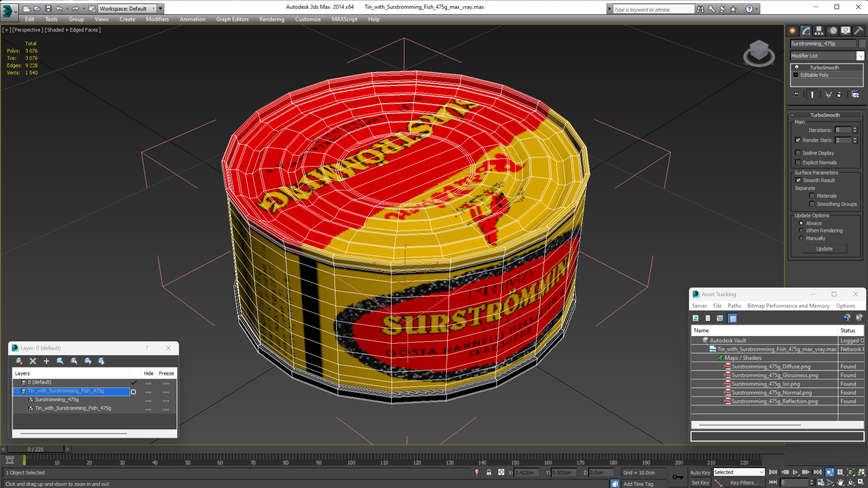868x488 pixels.
Task: Click Add Selected Objects plus icon in Layer dialog
Action: pos(47,361)
